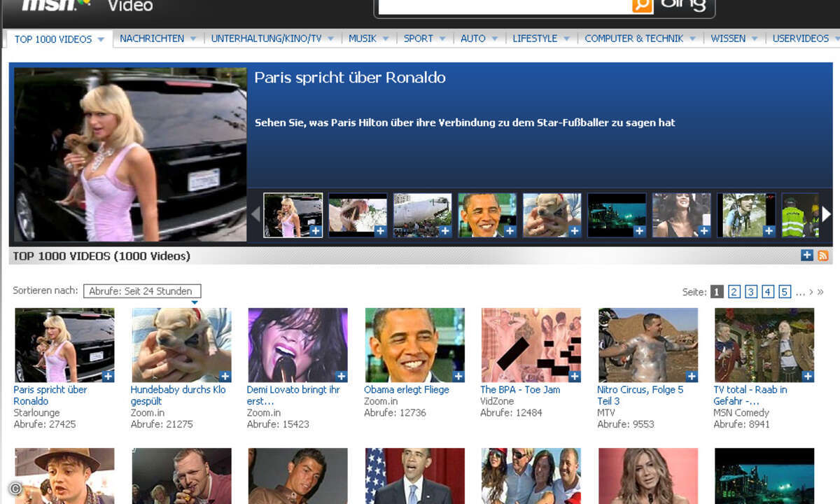Expand the AUTO dropdown arrow
840x504 pixels.
495,39
